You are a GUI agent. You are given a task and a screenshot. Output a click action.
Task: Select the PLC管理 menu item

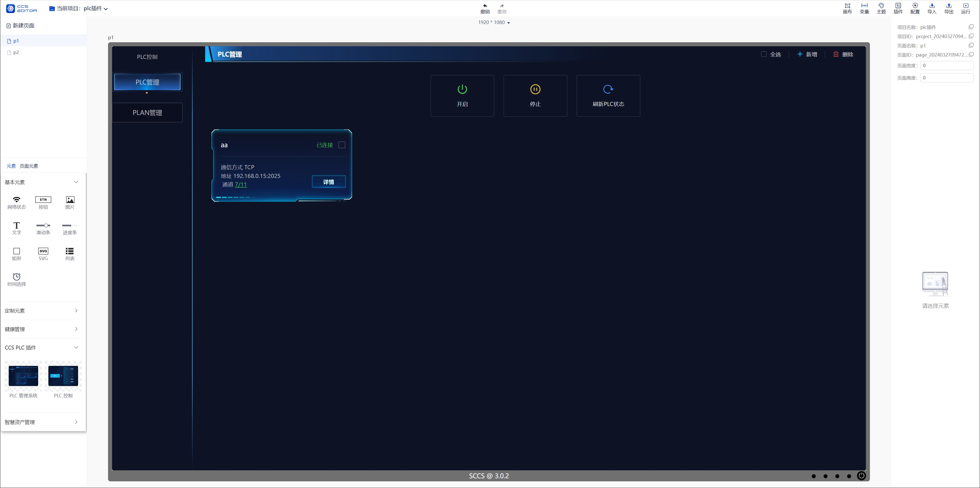coord(147,82)
